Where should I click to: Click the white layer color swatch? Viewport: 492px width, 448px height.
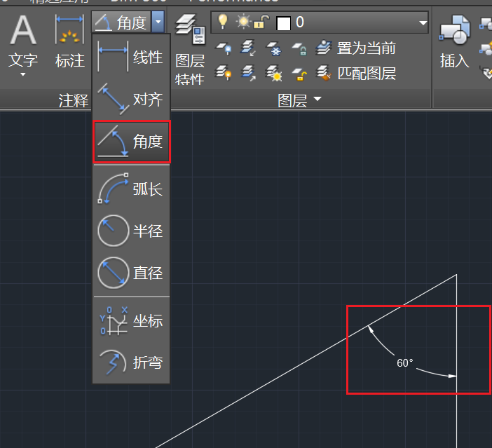(283, 23)
